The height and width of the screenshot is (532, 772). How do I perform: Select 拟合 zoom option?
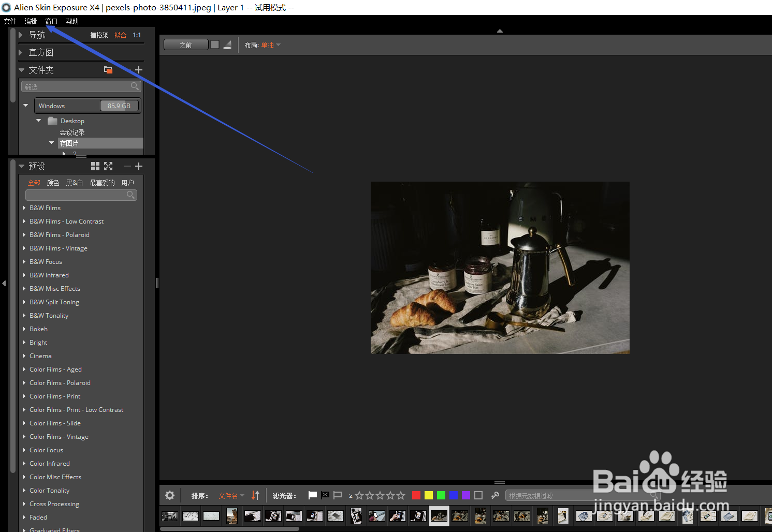coord(120,35)
